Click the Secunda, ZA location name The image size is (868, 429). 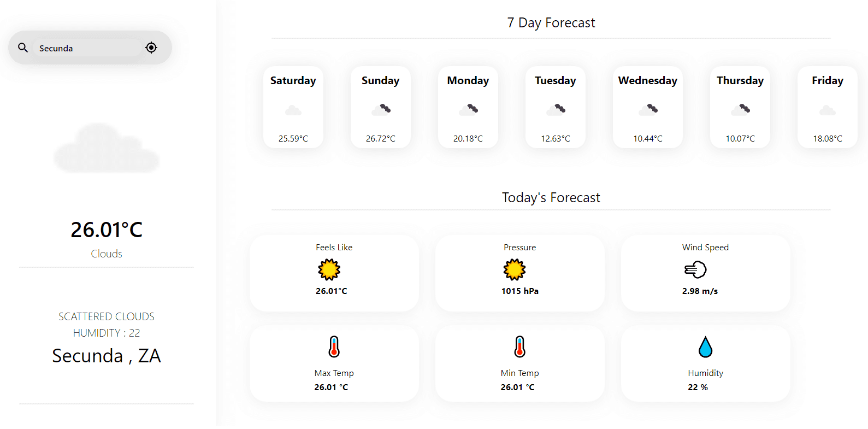coord(107,356)
